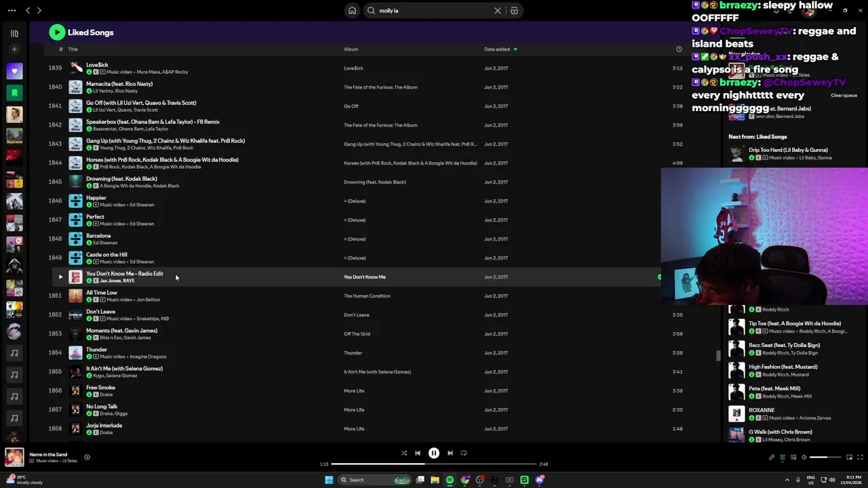Select 'G Walk (with Chris Brown)' in queue
This screenshot has width=868, height=488.
coord(781,432)
